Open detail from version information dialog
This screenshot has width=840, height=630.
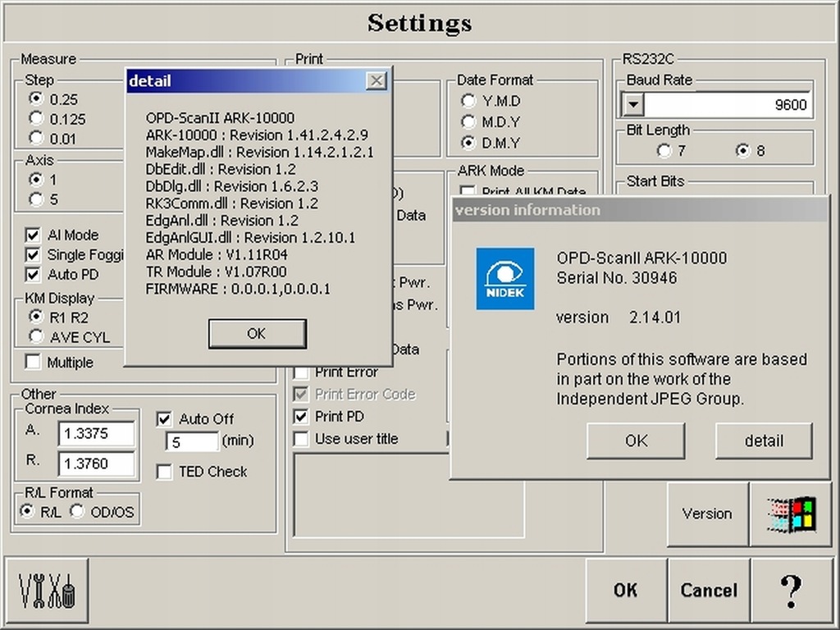[764, 441]
